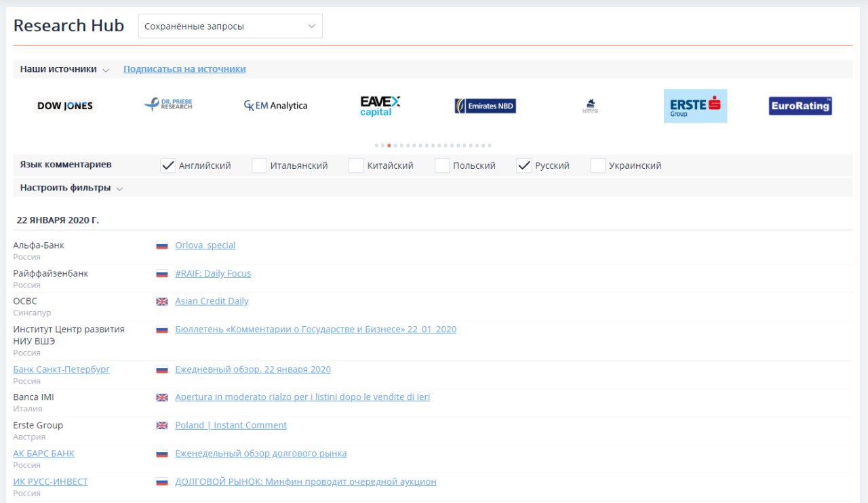Viewport: 868px width, 503px height.
Task: Open the Dow Jones source logo
Action: pos(65,106)
